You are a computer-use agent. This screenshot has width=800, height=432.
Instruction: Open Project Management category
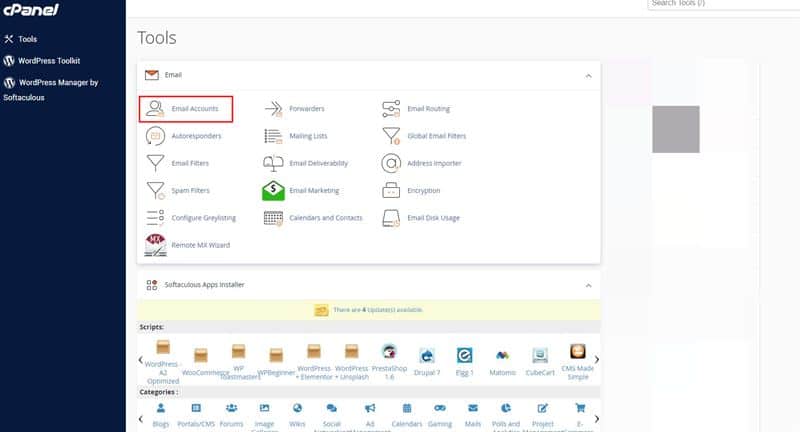click(542, 417)
